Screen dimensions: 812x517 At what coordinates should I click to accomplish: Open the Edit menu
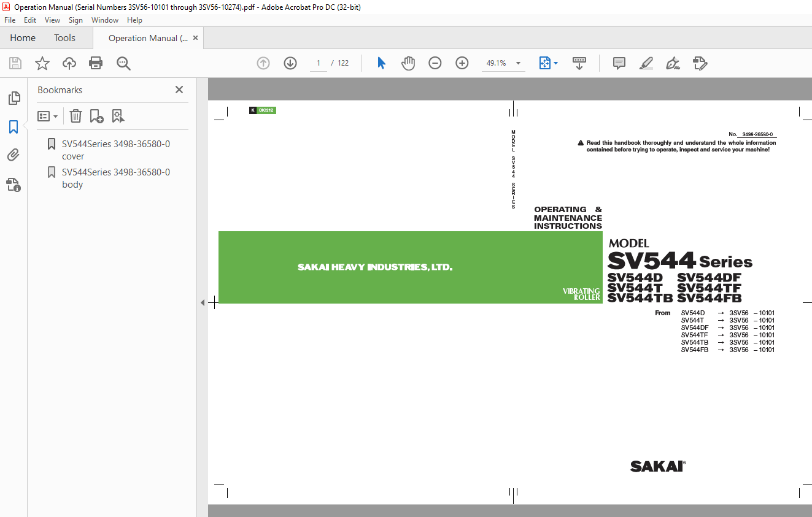click(30, 20)
